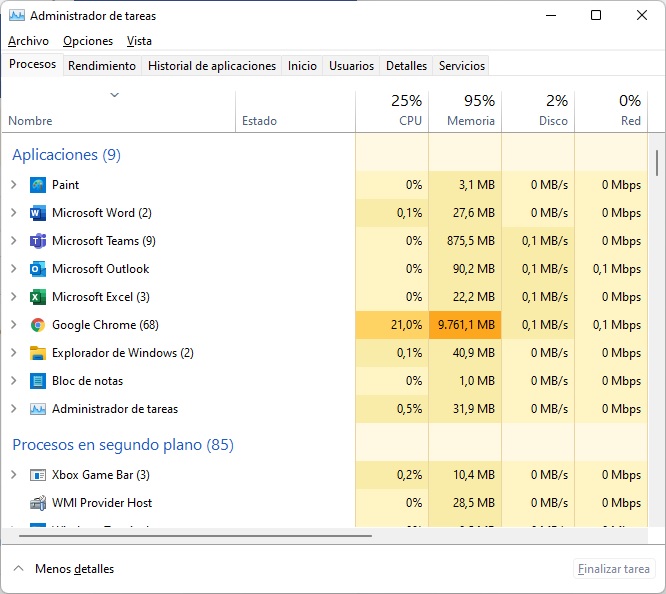Select the Microsoft Excel icon
Viewport: 666px width, 594px height.
[38, 297]
